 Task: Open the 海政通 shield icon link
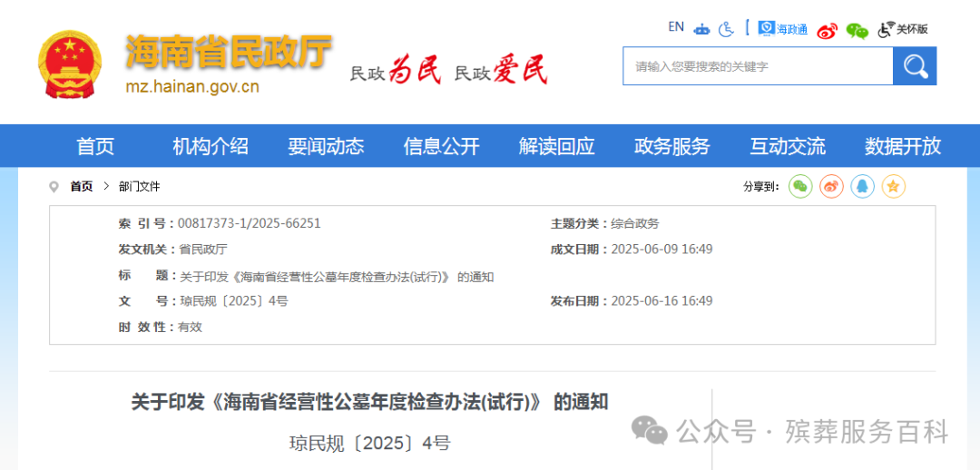tap(782, 29)
